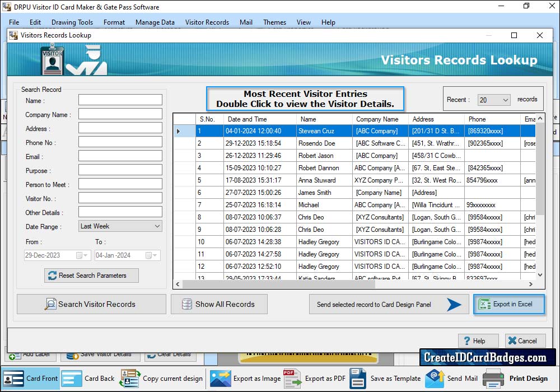
Task: Click the left arrow on horizontal scrollbar
Action: [178, 284]
